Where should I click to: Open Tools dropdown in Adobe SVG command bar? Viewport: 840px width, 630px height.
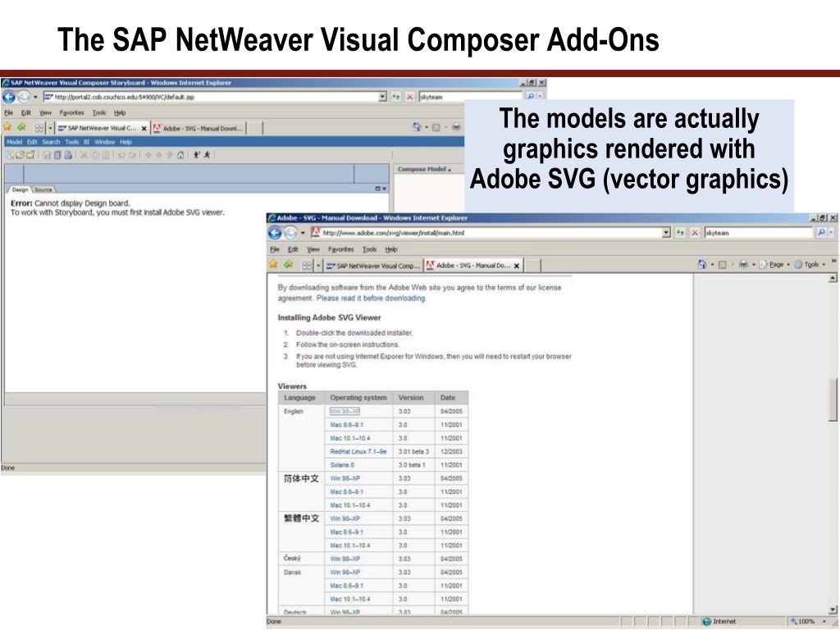809,265
